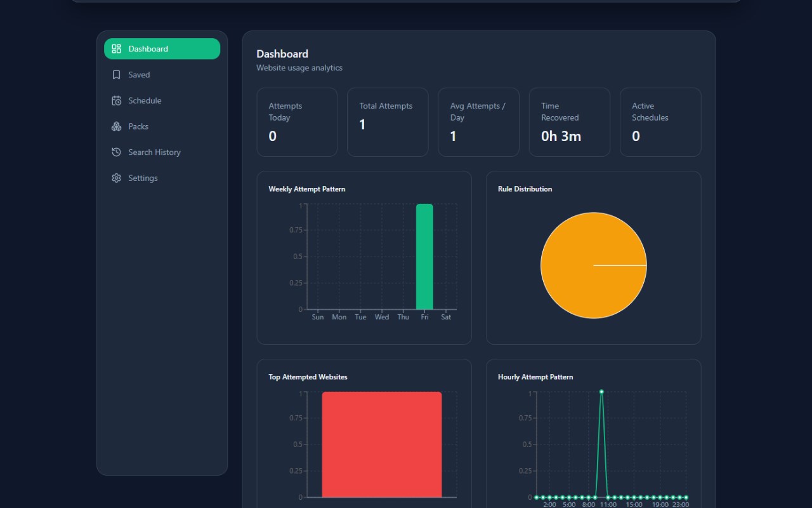Go to the Schedule section
Screen dimensions: 812x508
pyautogui.click(x=162, y=100)
